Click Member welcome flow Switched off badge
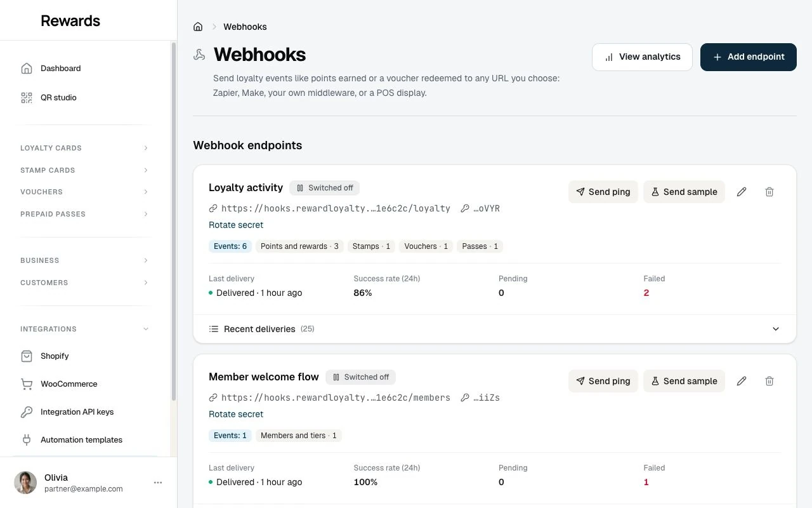Image resolution: width=812 pixels, height=508 pixels. point(360,377)
